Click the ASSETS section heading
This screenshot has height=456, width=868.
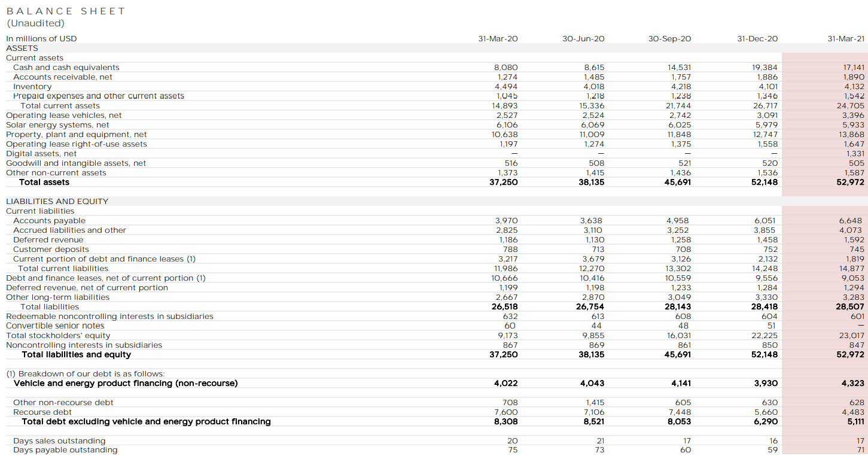[22, 48]
